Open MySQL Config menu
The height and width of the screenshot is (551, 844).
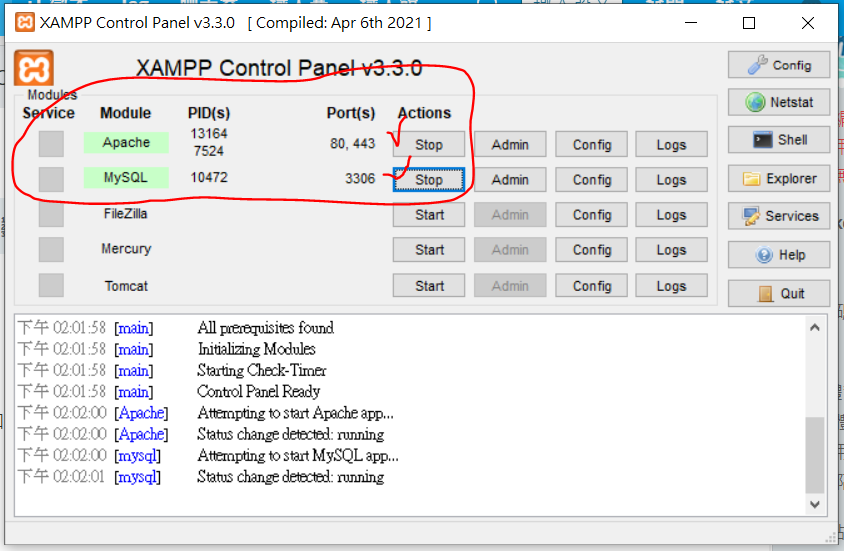592,180
